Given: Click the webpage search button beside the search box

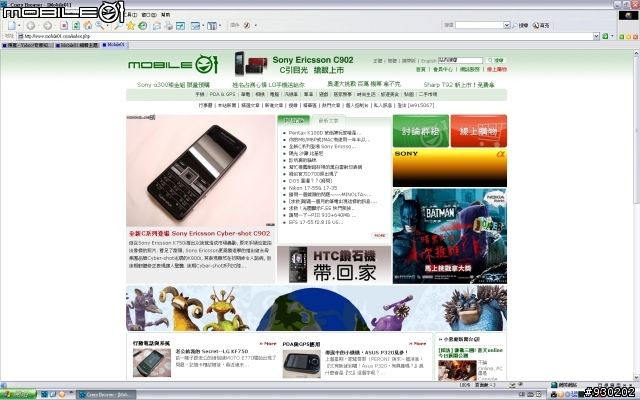Looking at the screenshot, I should coord(496,60).
